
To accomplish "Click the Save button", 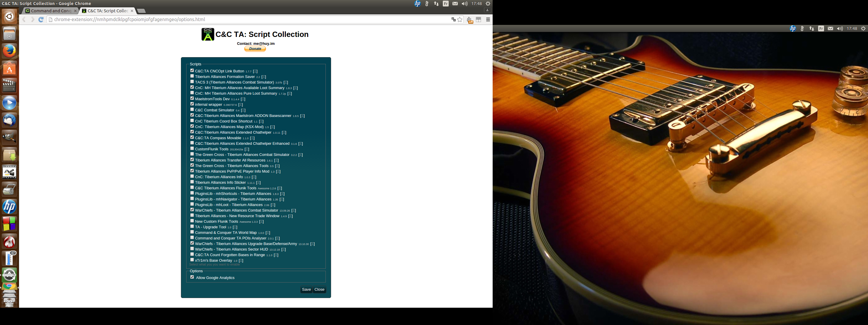I will (306, 290).
